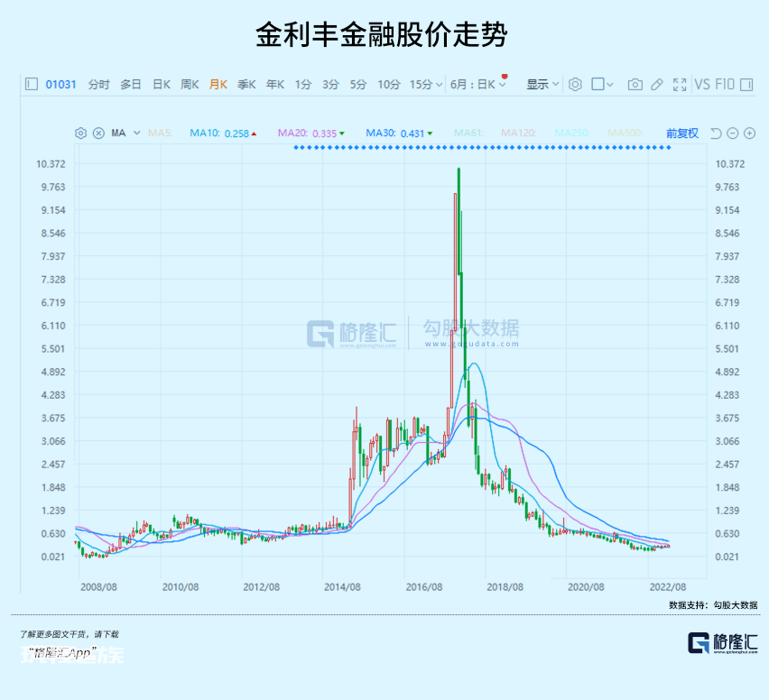The width and height of the screenshot is (769, 700).
Task: Select 日K period tab
Action: coord(162,85)
